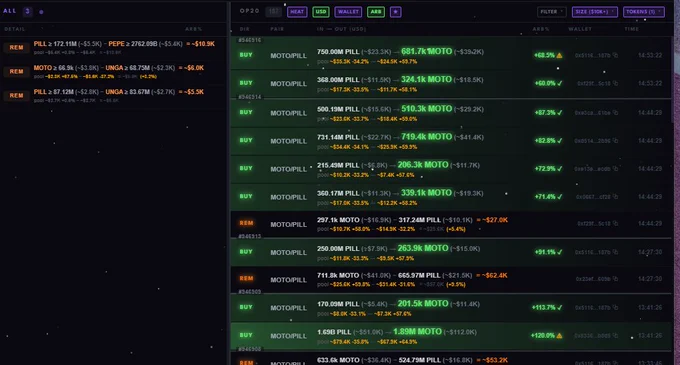Copy wallet address in 731.14M PILL row
The width and height of the screenshot is (680, 365).
[x=615, y=141]
